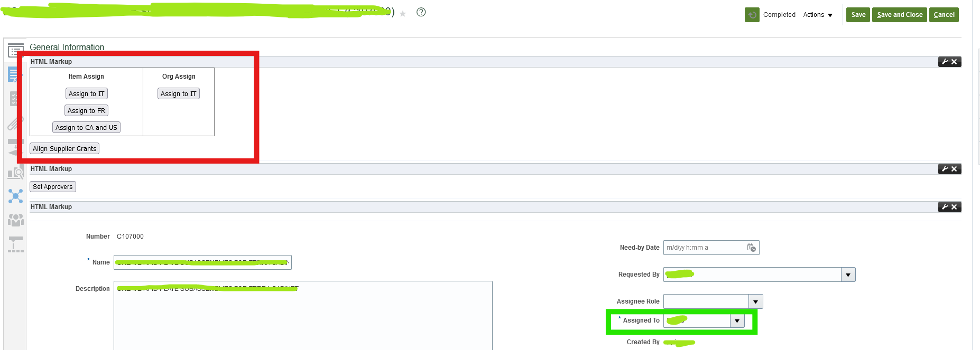The image size is (980, 350).
Task: Open the General Information sidebar tab
Action: 15,51
